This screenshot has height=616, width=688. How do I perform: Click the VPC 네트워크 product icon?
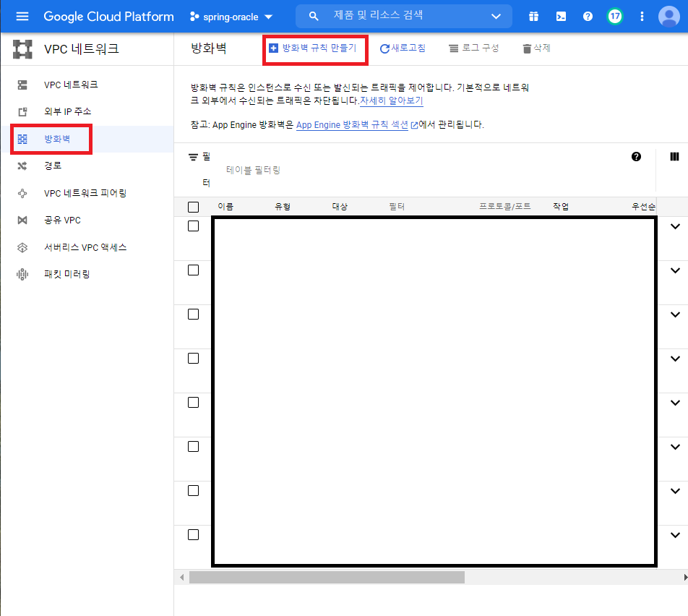click(22, 48)
